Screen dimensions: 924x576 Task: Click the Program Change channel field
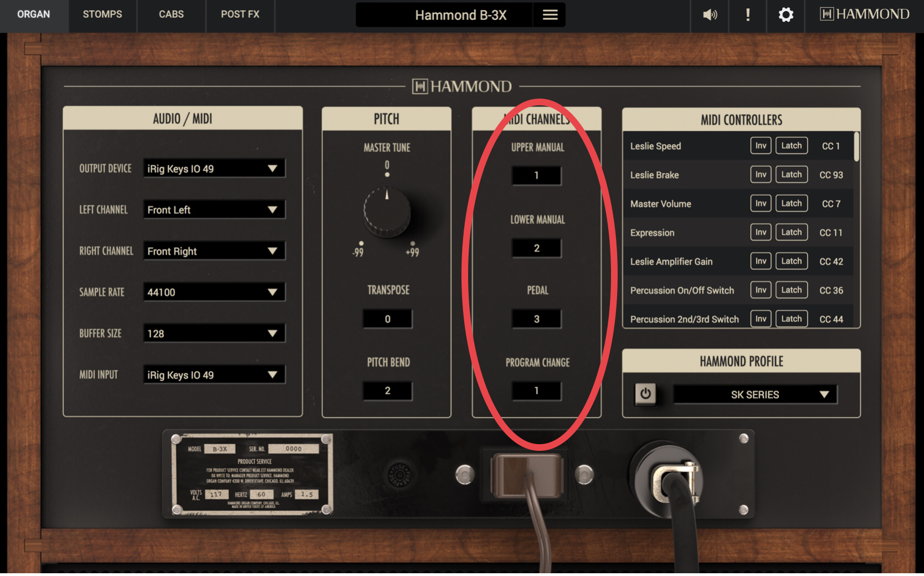[x=536, y=391]
